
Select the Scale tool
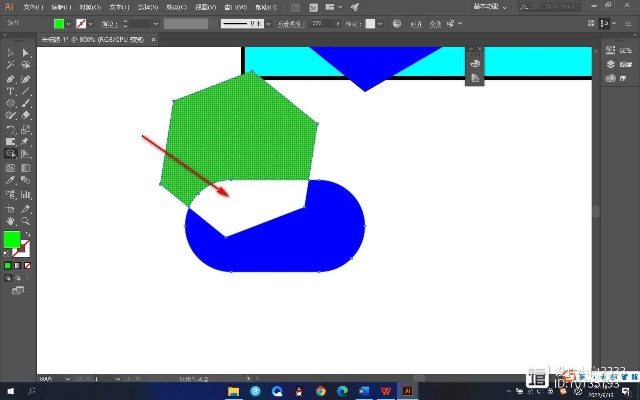(25, 130)
